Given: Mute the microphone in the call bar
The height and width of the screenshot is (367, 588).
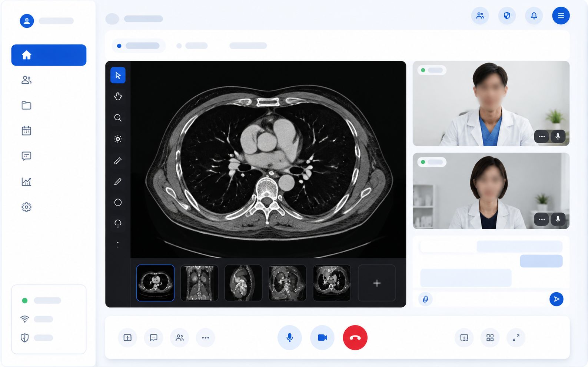Looking at the screenshot, I should [290, 338].
